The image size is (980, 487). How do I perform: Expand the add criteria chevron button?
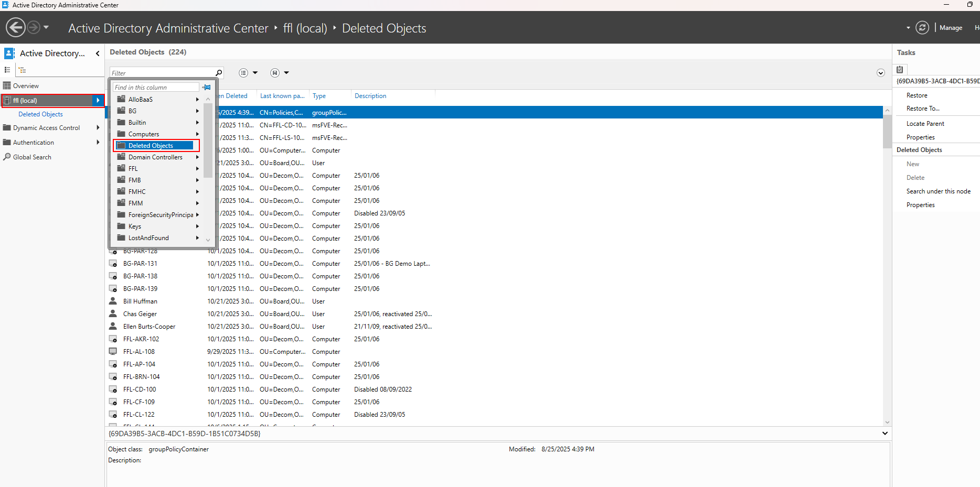click(x=881, y=73)
